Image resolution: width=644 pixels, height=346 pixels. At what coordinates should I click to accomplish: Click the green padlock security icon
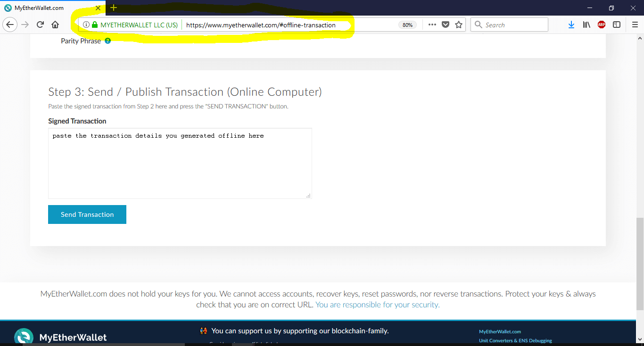point(95,25)
